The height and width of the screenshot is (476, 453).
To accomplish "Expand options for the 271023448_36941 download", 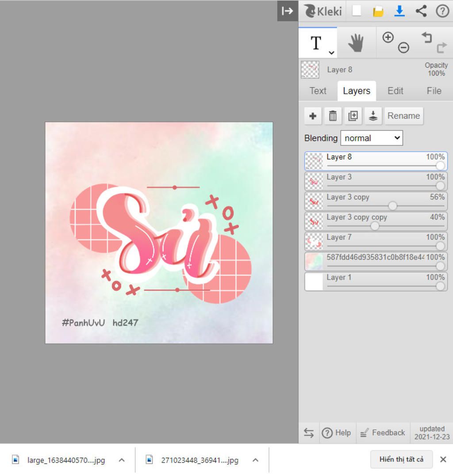I will point(256,460).
